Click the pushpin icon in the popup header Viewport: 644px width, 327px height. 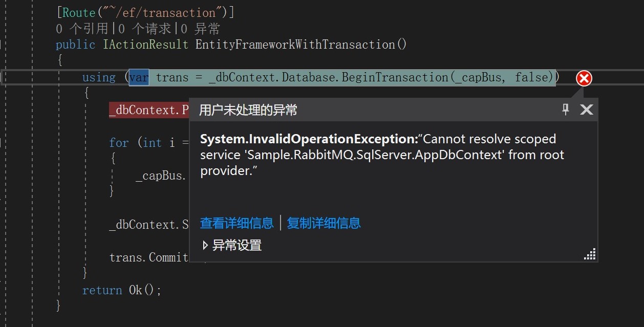click(x=565, y=109)
